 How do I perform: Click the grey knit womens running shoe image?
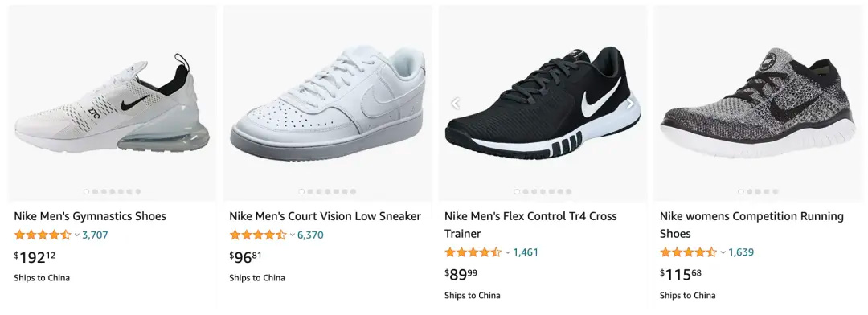point(759,102)
